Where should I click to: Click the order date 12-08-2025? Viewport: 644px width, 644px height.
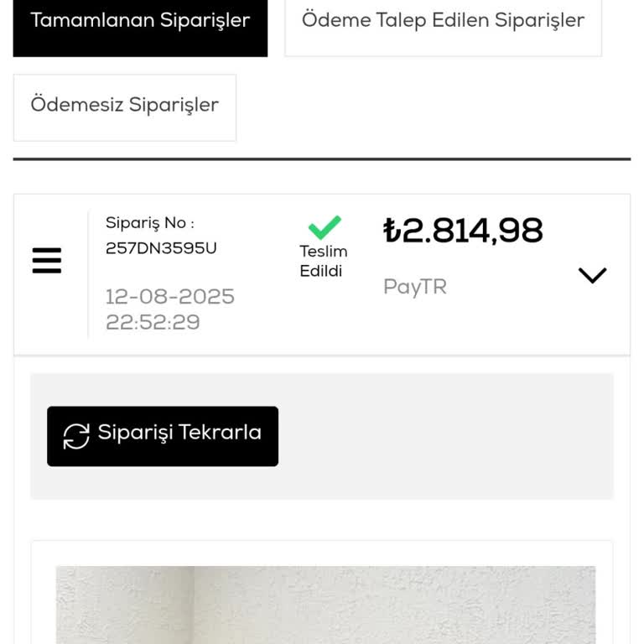click(x=169, y=297)
